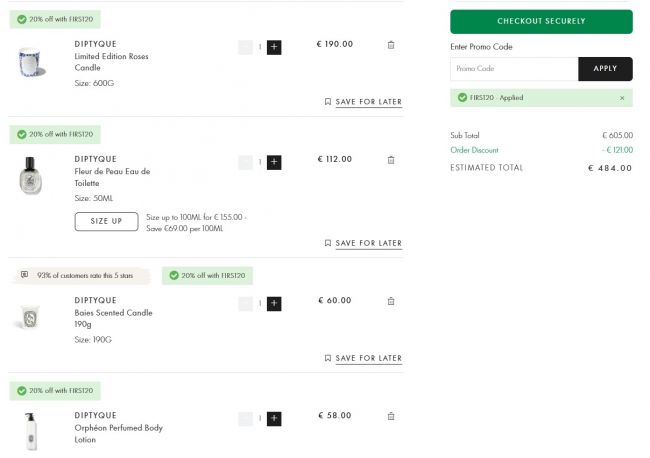This screenshot has height=458, width=650.
Task: Decrease quantity of Roses Candle
Action: pos(245,47)
